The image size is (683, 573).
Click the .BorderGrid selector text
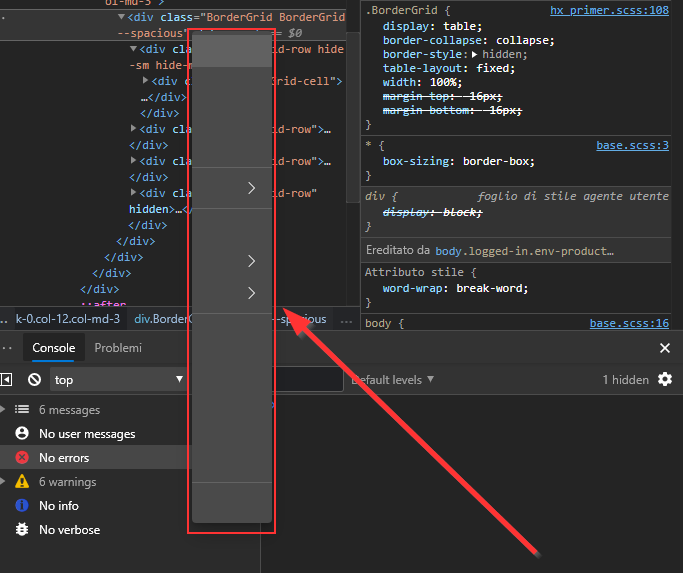click(401, 10)
